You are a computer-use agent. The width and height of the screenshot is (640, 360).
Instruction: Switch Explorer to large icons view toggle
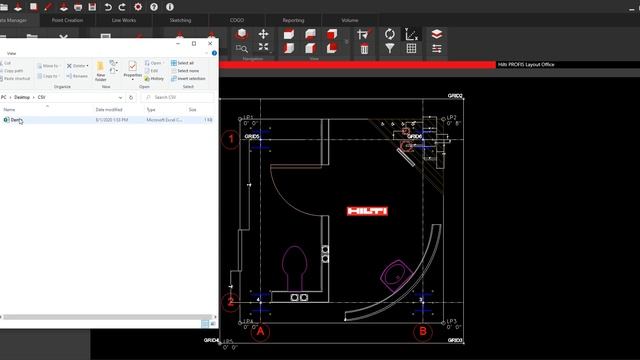213,323
